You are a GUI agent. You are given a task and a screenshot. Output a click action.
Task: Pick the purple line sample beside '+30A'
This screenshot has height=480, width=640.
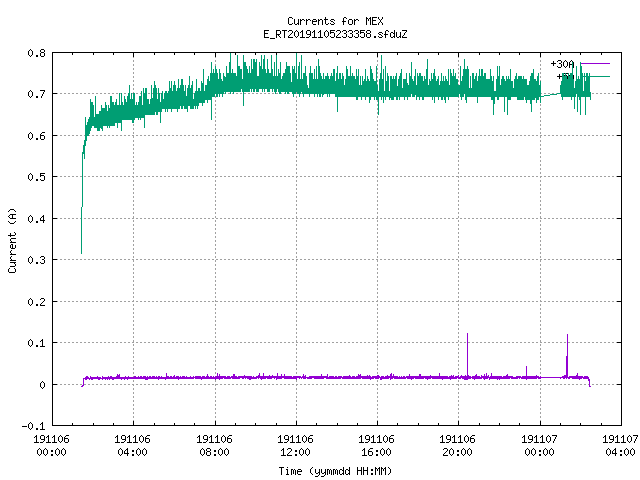595,64
